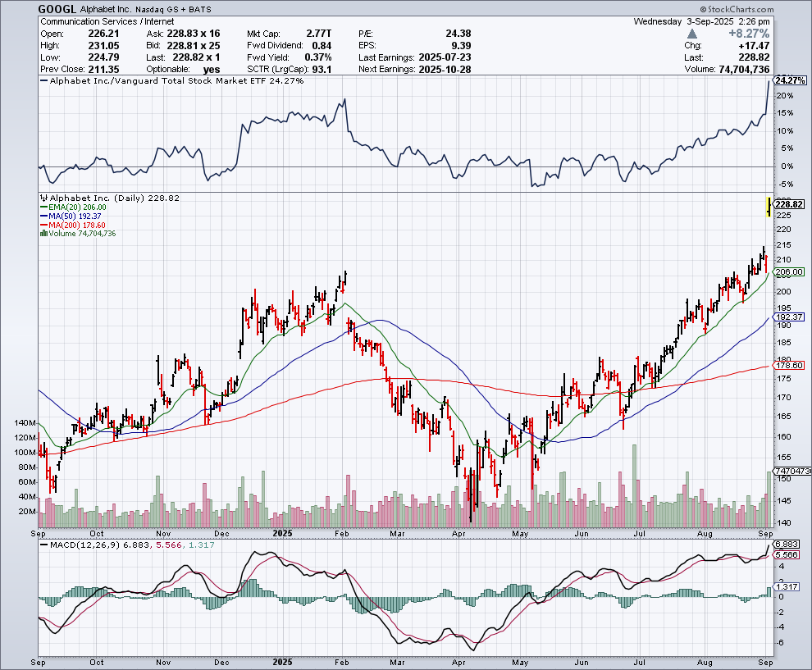
Task: Click the 74704736 volume axis tag
Action: (x=793, y=472)
